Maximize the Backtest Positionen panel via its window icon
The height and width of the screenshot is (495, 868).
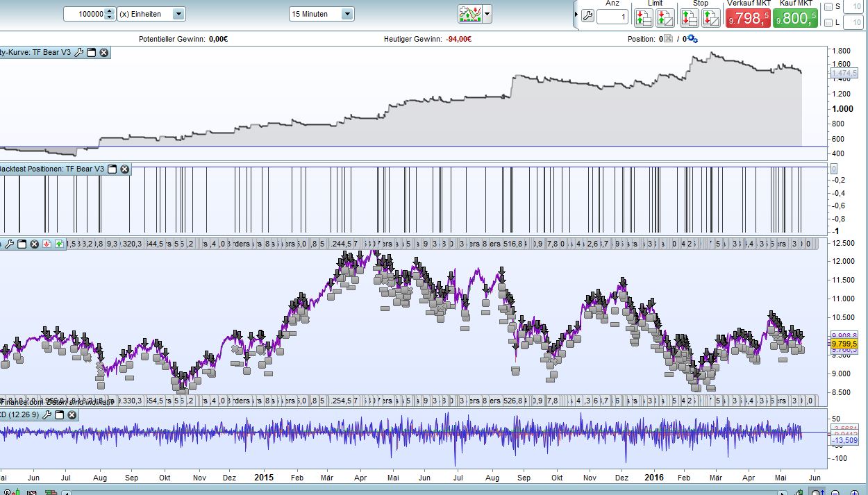[112, 169]
